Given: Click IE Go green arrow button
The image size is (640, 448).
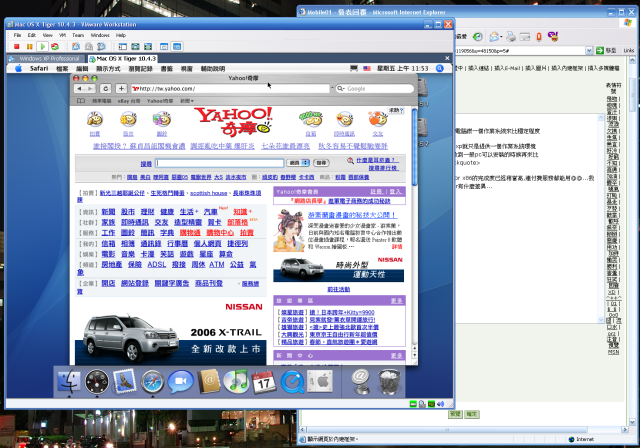Looking at the screenshot, I should (x=600, y=51).
